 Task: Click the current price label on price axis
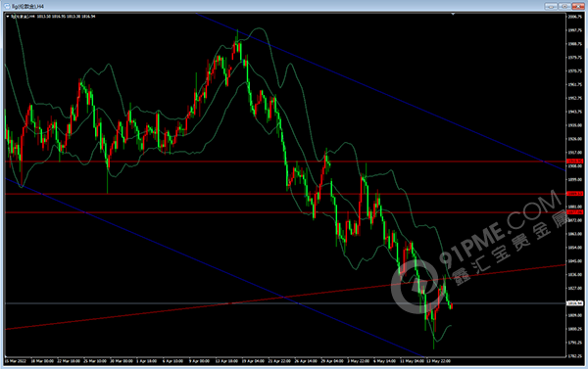575,303
